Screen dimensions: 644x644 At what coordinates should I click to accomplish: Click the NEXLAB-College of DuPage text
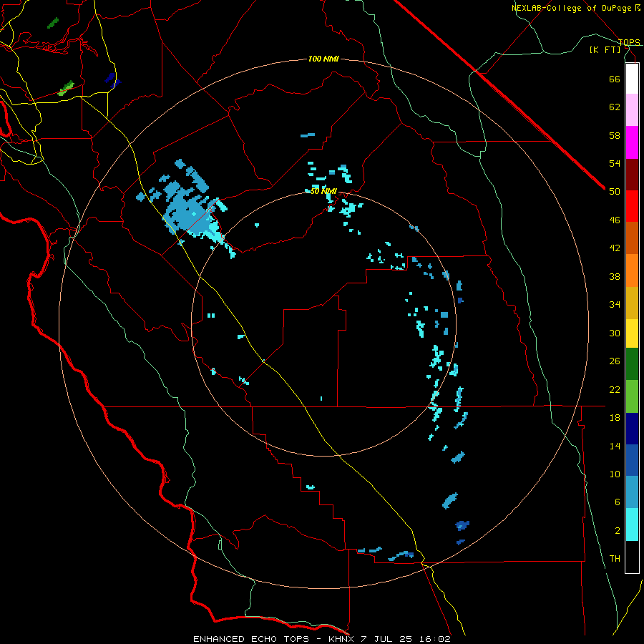pos(571,8)
